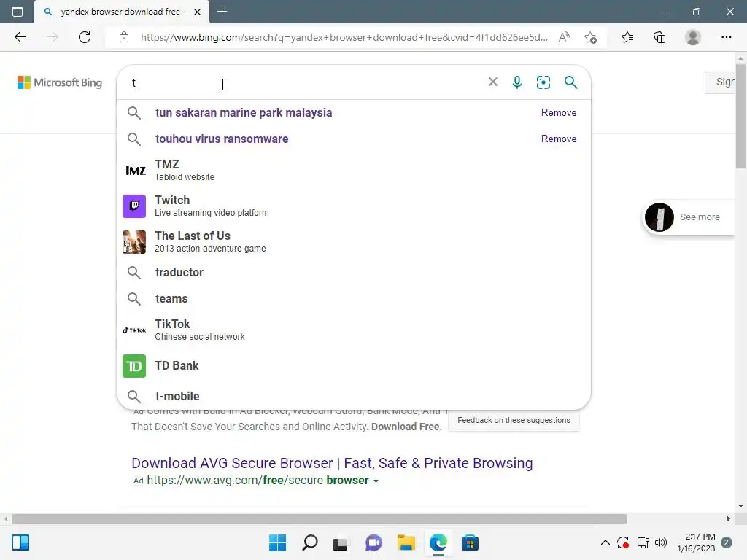Open volume control in system tray
Image resolution: width=747 pixels, height=560 pixels.
pos(661,542)
